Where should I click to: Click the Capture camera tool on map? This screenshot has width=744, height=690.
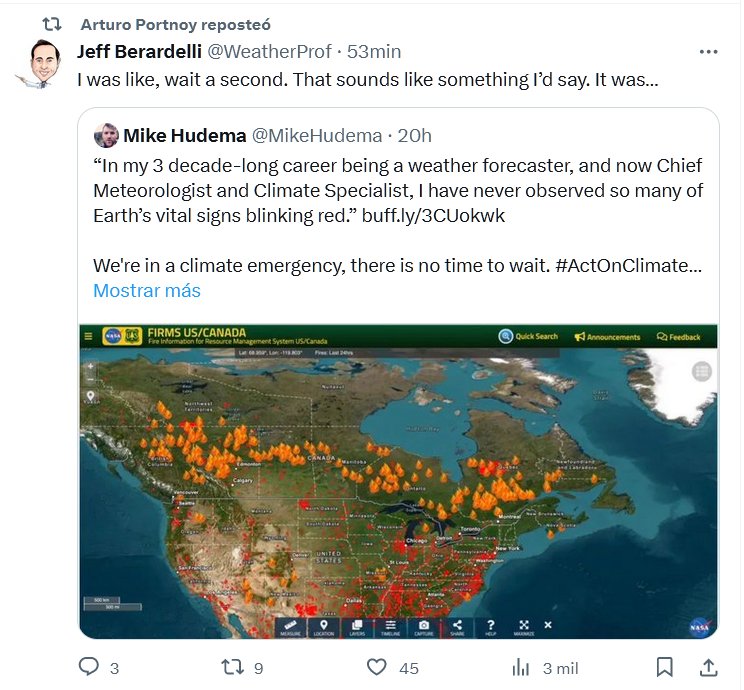click(424, 628)
